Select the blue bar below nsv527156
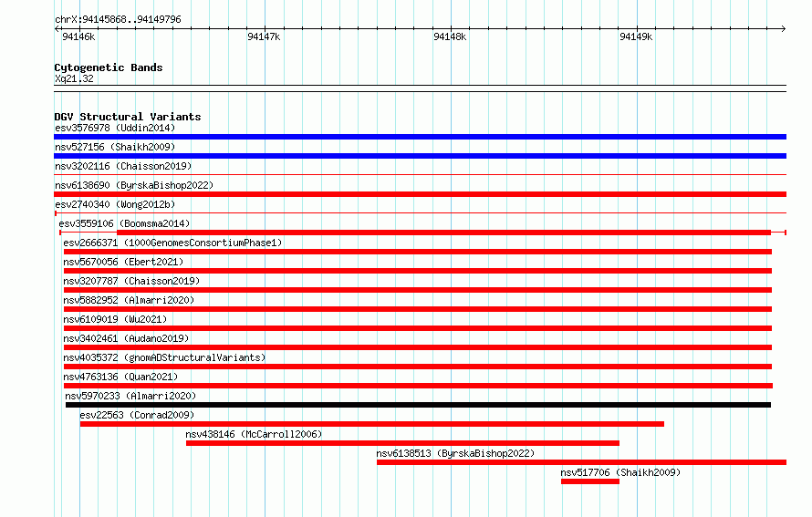This screenshot has width=812, height=517. pyautogui.click(x=420, y=156)
